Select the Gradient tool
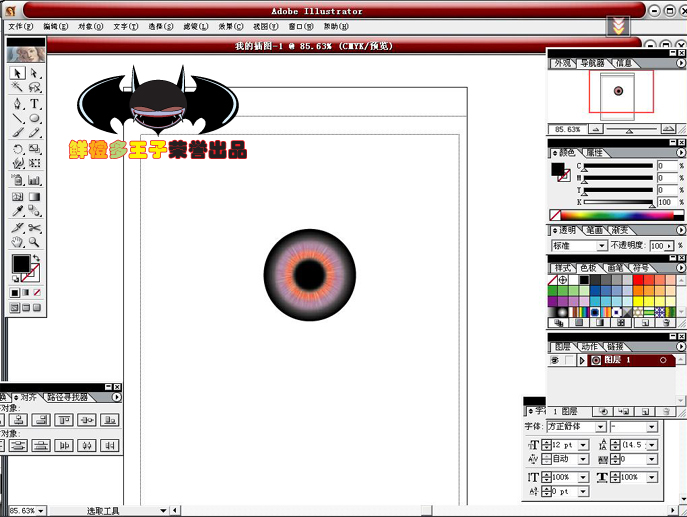The image size is (687, 517). pos(34,197)
